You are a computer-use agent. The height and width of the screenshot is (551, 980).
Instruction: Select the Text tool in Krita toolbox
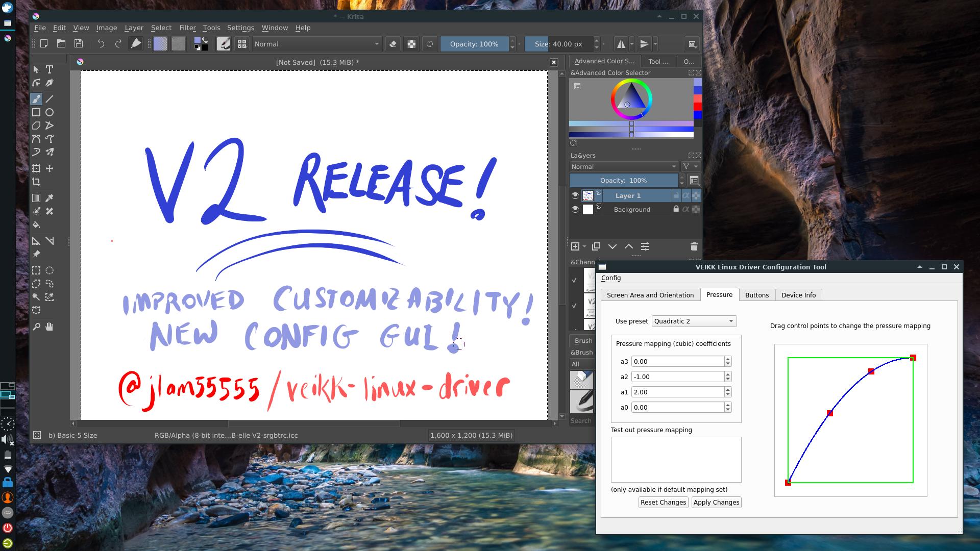tap(50, 69)
